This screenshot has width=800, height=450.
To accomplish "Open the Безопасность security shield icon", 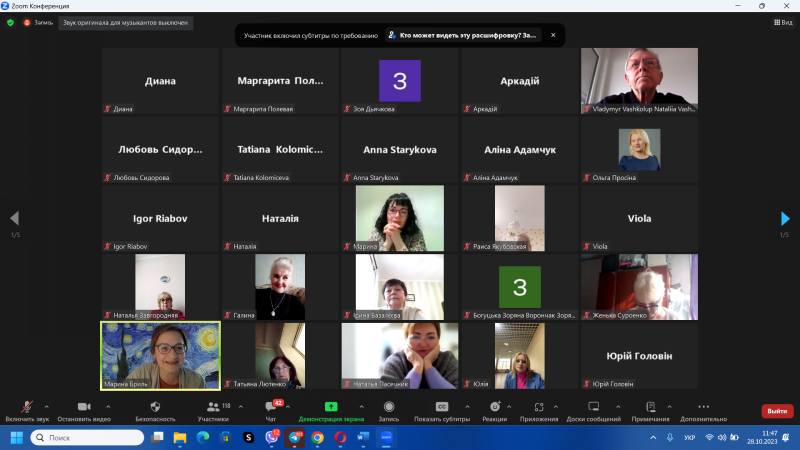I will 155,410.
